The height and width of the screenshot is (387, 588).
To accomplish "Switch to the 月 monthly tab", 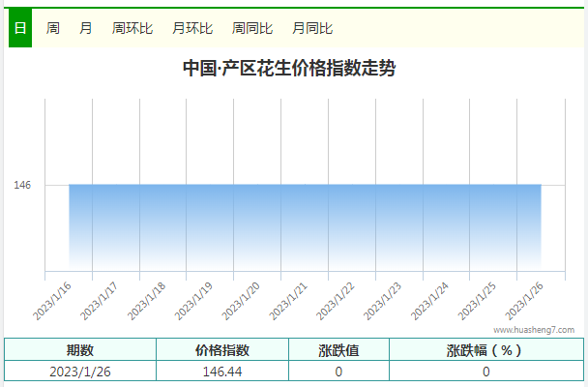I will pos(85,28).
